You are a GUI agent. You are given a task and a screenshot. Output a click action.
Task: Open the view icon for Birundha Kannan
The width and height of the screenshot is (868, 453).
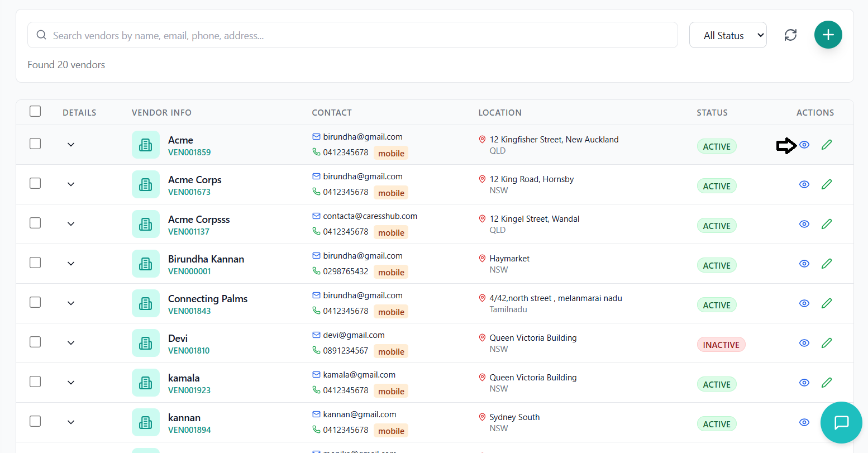point(804,263)
